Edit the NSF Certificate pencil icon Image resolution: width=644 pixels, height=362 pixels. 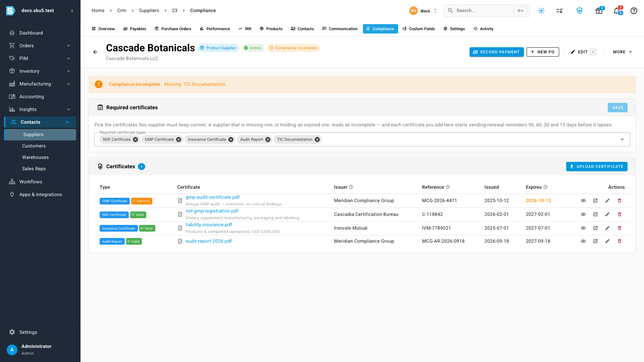click(x=607, y=215)
